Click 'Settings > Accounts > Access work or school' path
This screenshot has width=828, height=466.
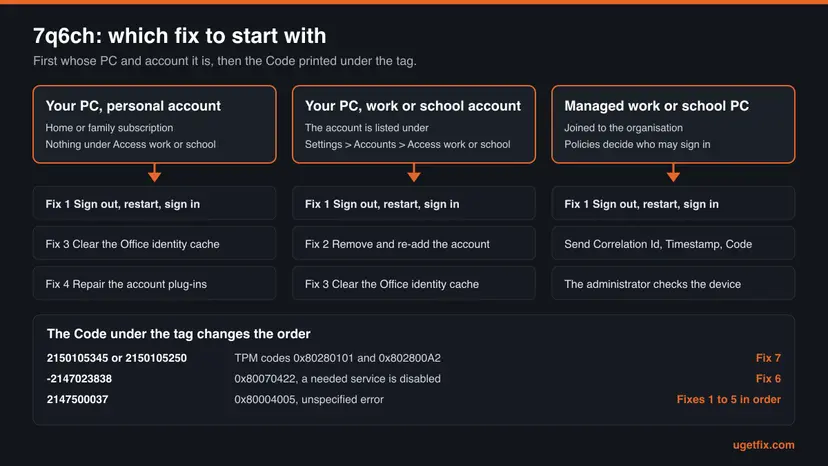408,144
